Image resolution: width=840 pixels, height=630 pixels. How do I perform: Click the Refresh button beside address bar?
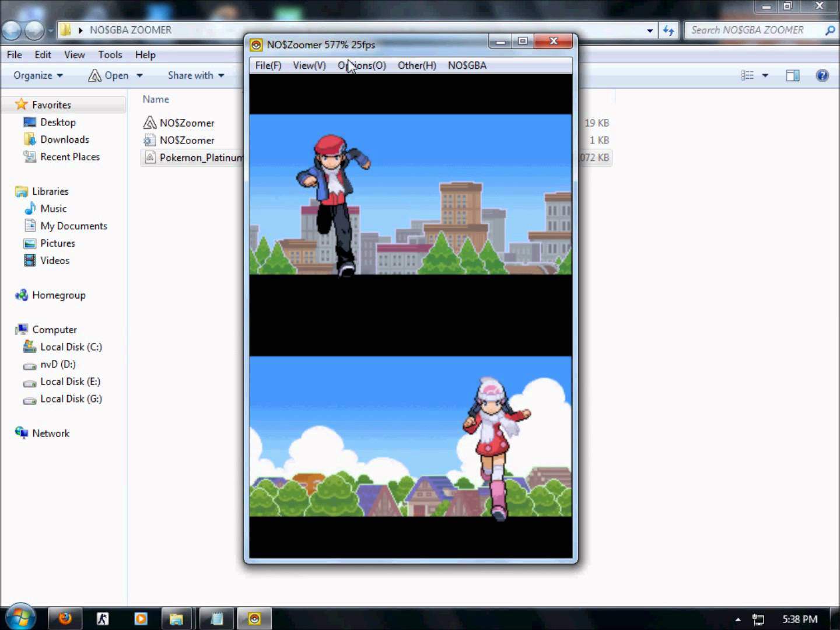pyautogui.click(x=668, y=30)
